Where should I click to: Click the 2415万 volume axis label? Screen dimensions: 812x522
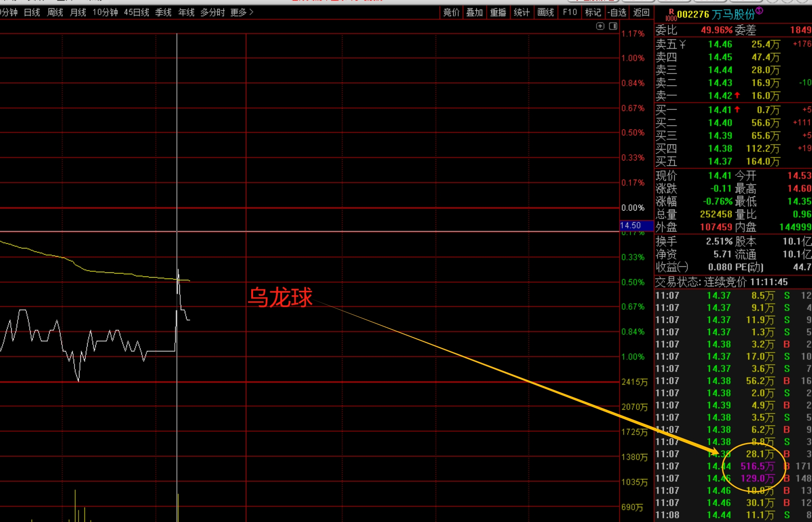[x=634, y=382]
